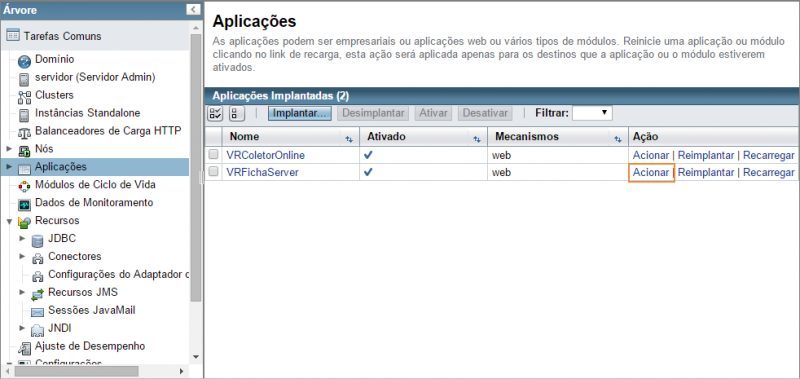Open the Clusters icon in tree
800x379 pixels.
pos(24,96)
